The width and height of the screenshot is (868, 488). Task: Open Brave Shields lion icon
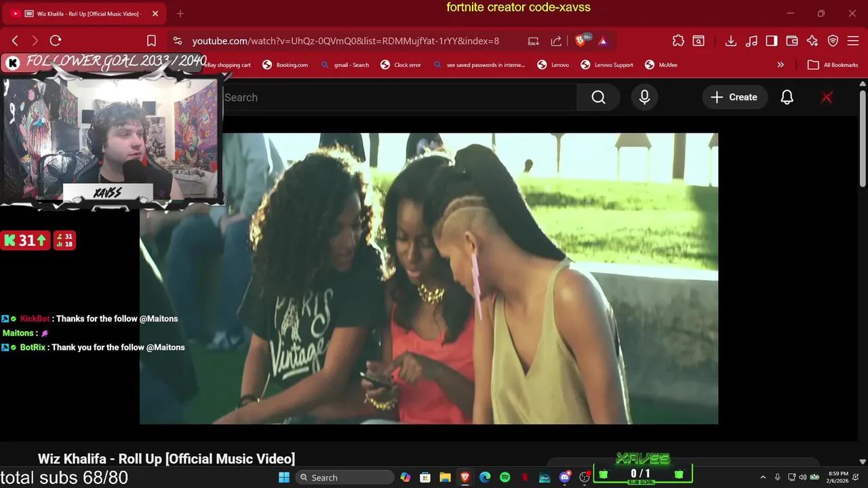580,41
